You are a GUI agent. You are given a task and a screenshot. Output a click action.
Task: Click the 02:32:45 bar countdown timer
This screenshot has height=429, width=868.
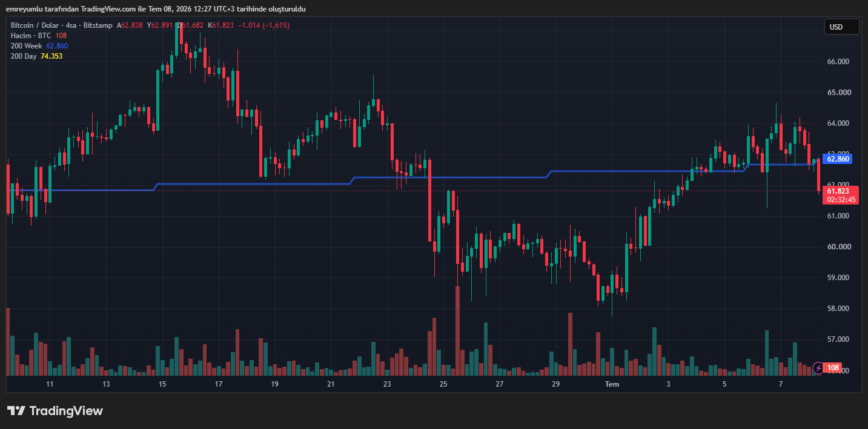coord(841,200)
